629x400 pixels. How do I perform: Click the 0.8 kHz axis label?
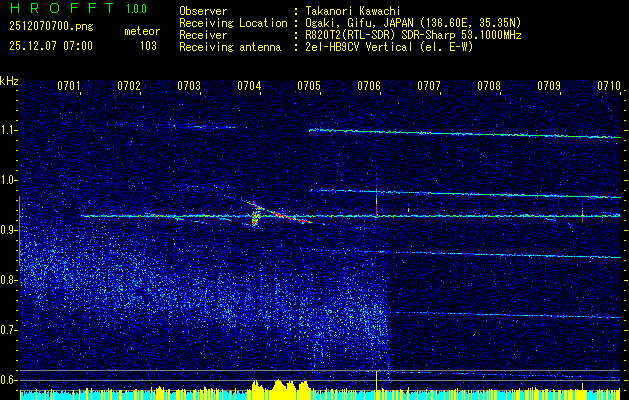coord(8,280)
